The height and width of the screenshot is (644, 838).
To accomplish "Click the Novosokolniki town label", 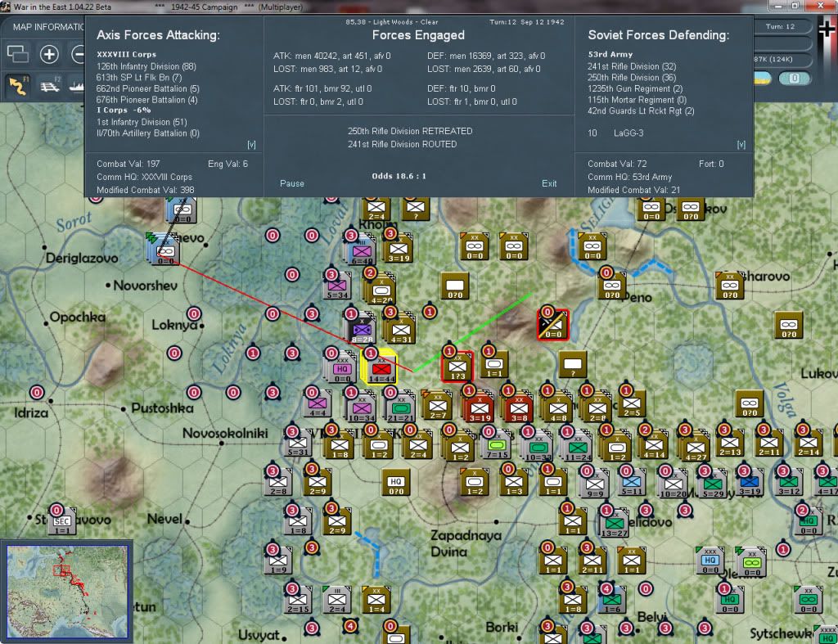I will (225, 433).
